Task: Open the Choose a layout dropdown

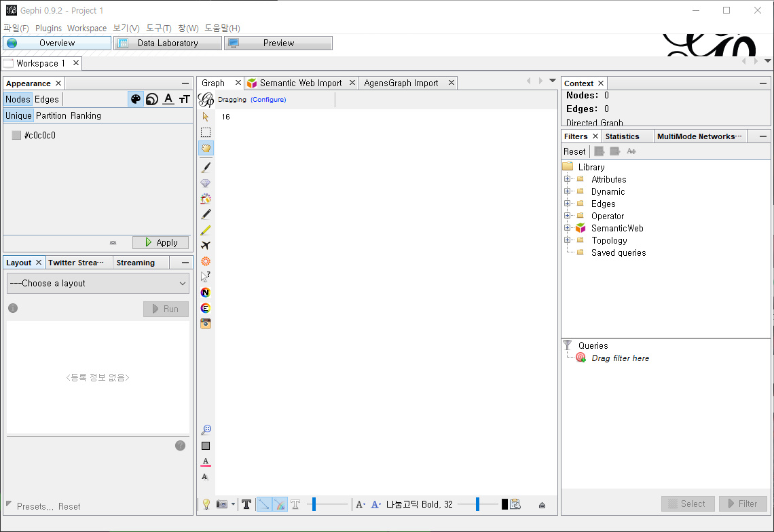Action: pos(98,283)
